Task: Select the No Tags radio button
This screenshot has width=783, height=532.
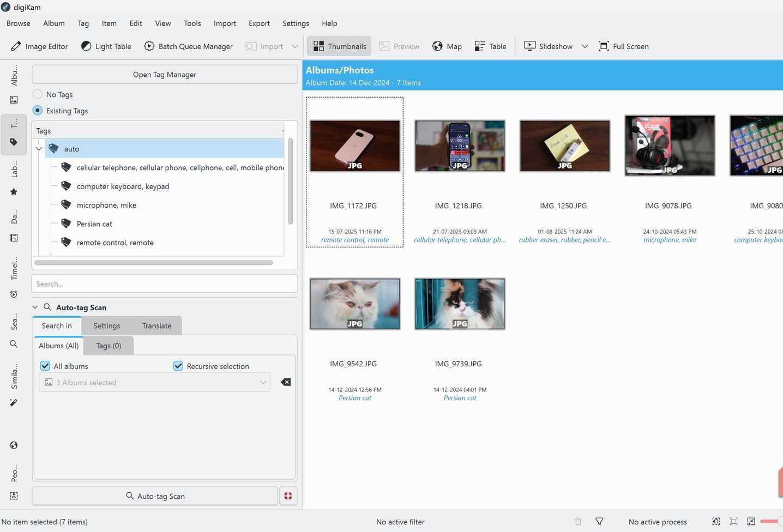Action: coord(37,94)
